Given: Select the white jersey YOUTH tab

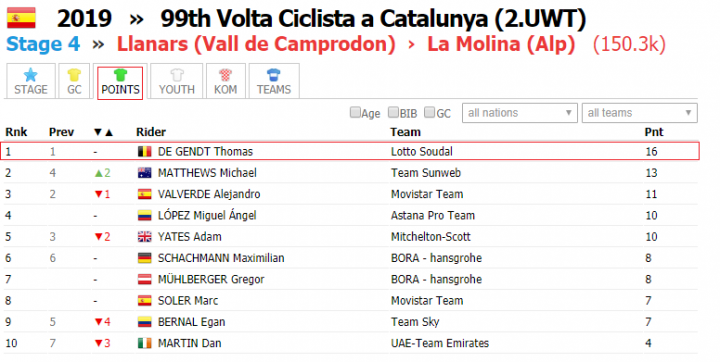Looking at the screenshot, I should pyautogui.click(x=177, y=81).
